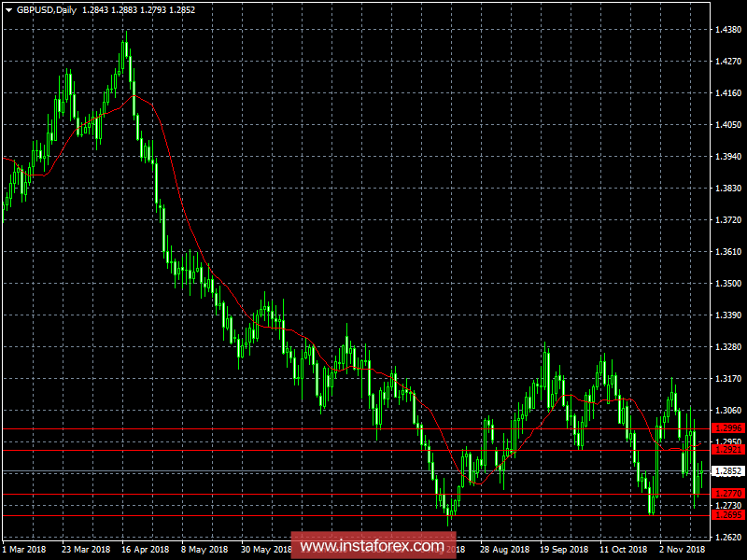747x560 pixels.
Task: Click the 1 Mar 2018 date label
Action: 24,549
